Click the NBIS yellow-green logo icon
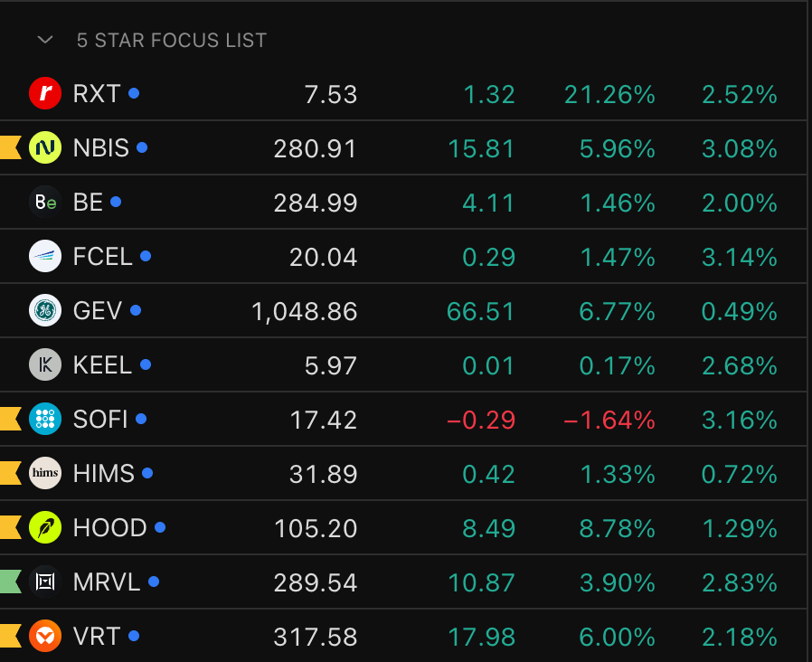Screen dimensions: 812x662 point(45,147)
